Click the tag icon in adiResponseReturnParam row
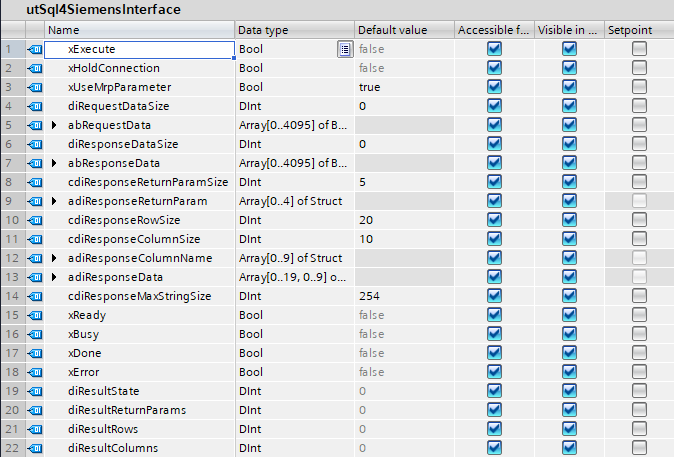 click(35, 201)
